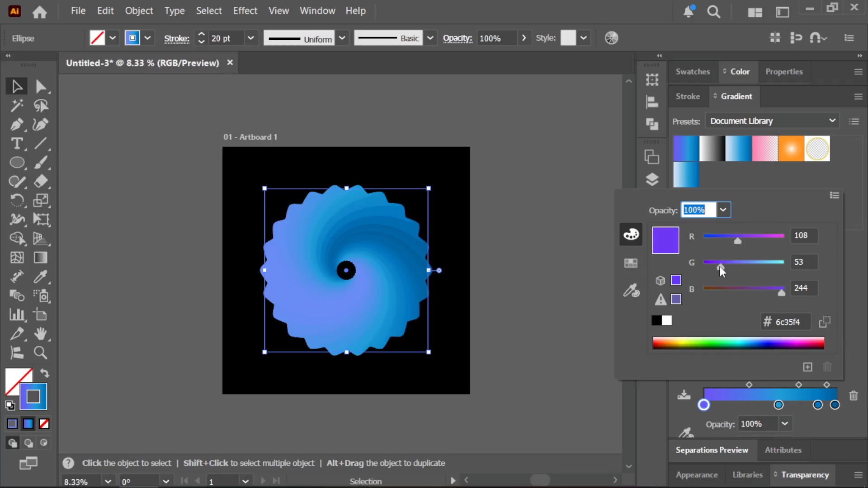Screen dimensions: 868x488
Task: Adjust the R channel slider
Action: 738,241
